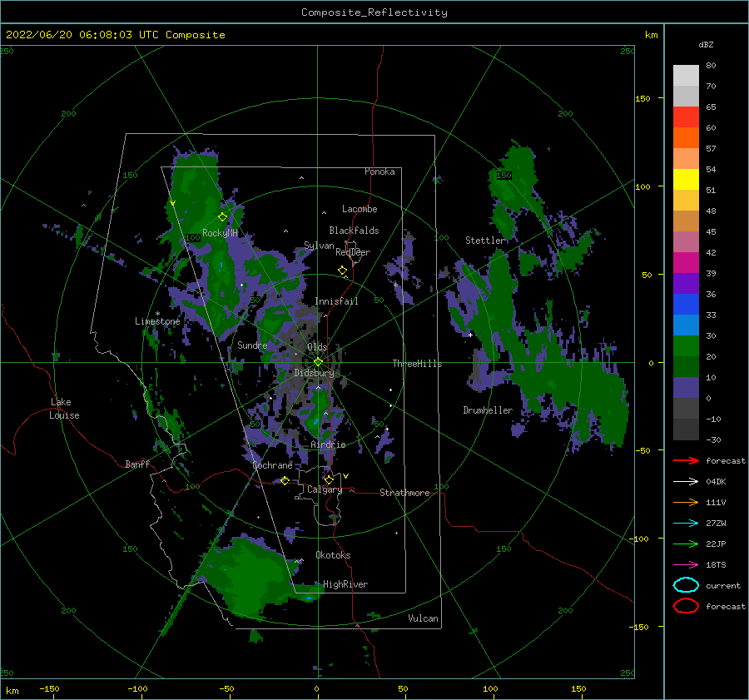Click the dBZ legend heading
The height and width of the screenshot is (700, 749).
pyautogui.click(x=706, y=44)
